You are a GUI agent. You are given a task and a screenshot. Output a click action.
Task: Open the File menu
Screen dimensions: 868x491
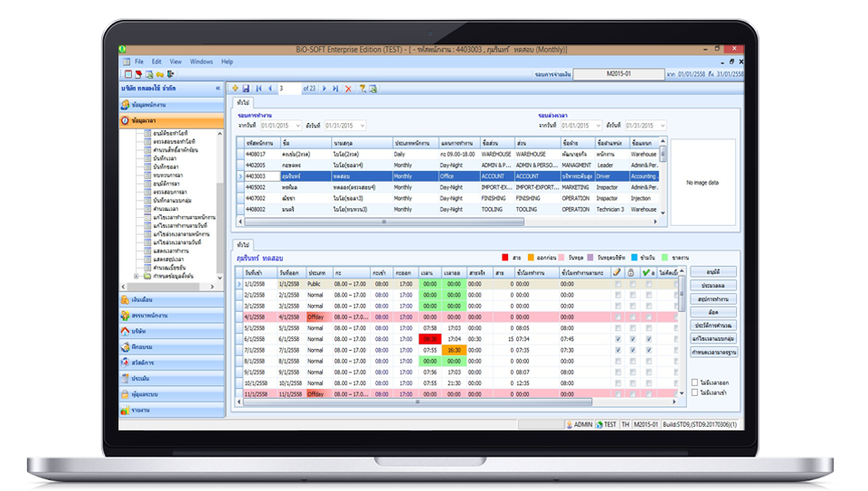click(139, 61)
